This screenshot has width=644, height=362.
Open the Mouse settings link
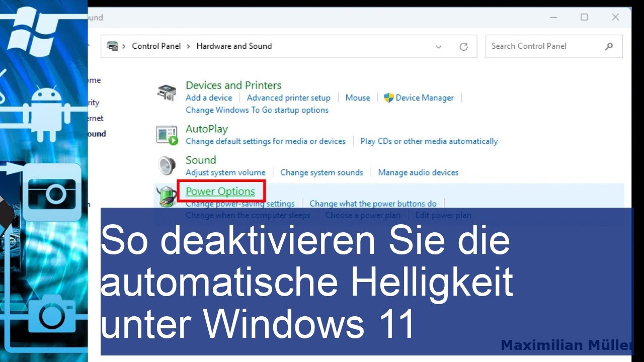(358, 98)
